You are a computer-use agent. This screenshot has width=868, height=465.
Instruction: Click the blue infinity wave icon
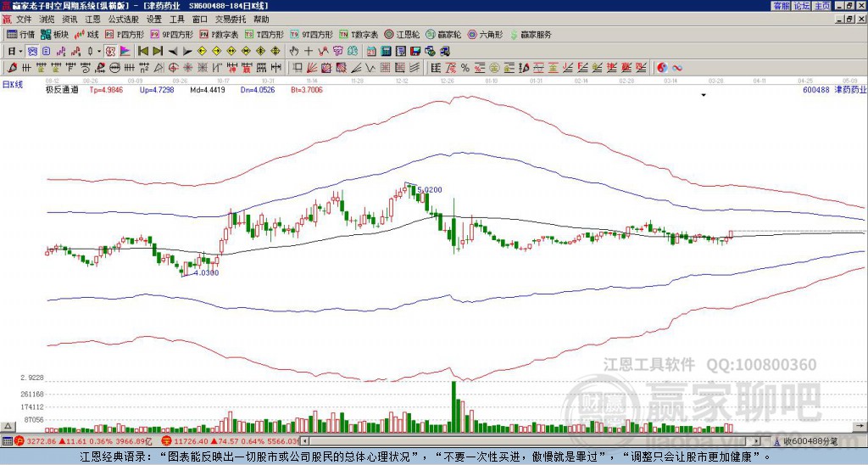pyautogui.click(x=676, y=68)
